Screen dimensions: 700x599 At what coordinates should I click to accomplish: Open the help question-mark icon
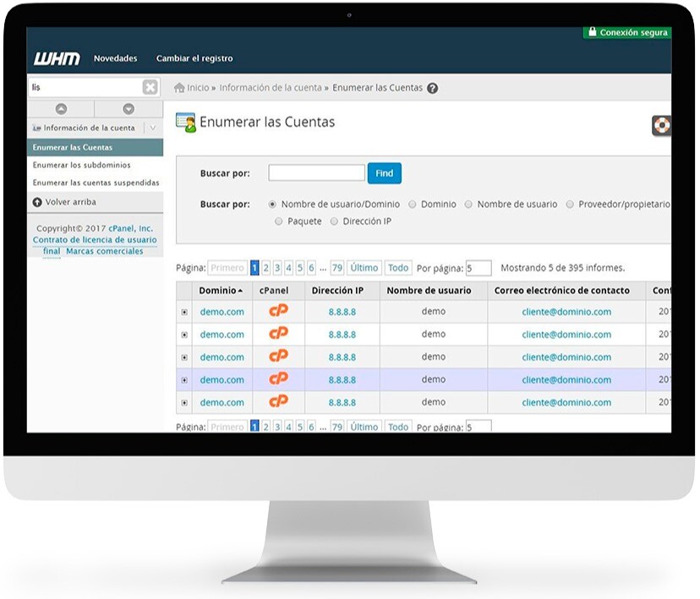click(x=432, y=87)
